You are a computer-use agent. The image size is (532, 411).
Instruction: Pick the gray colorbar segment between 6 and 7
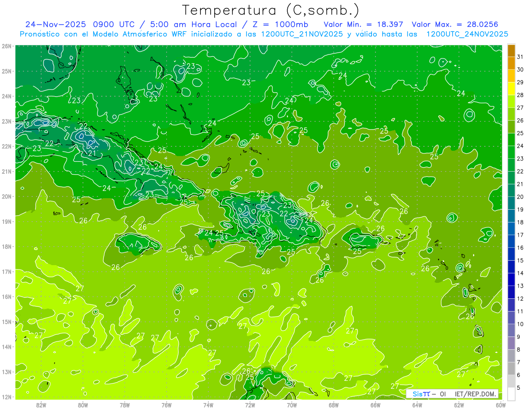511,368
